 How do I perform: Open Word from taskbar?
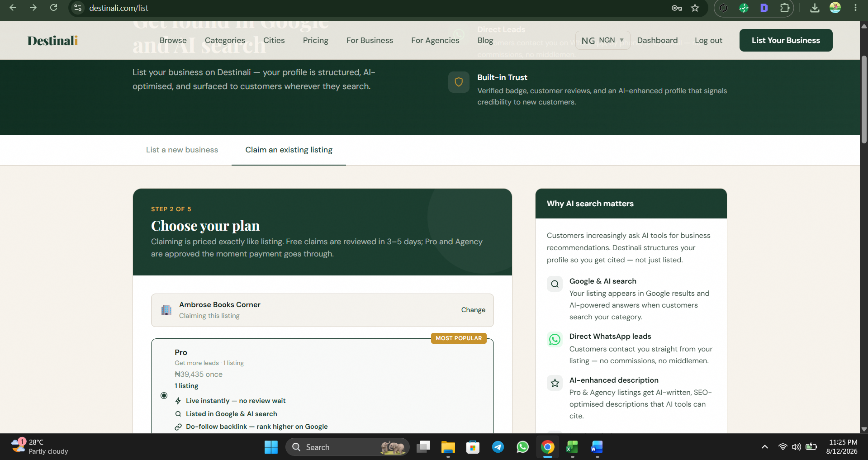597,447
